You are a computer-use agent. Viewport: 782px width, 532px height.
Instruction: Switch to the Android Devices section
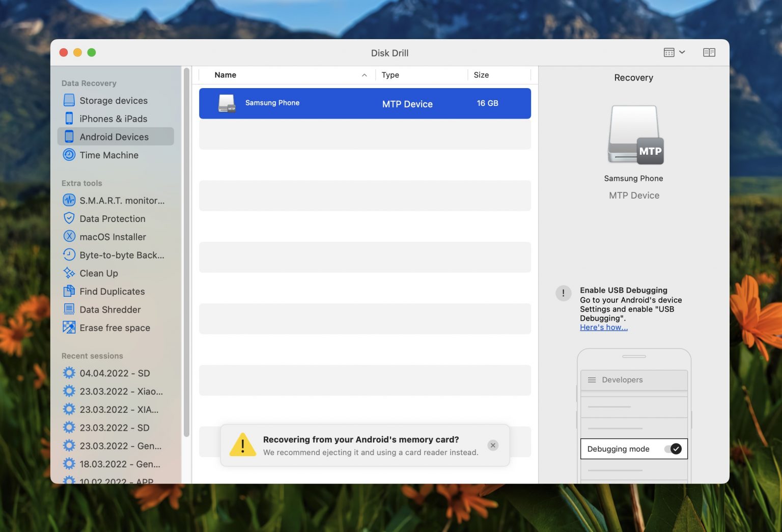coord(114,136)
